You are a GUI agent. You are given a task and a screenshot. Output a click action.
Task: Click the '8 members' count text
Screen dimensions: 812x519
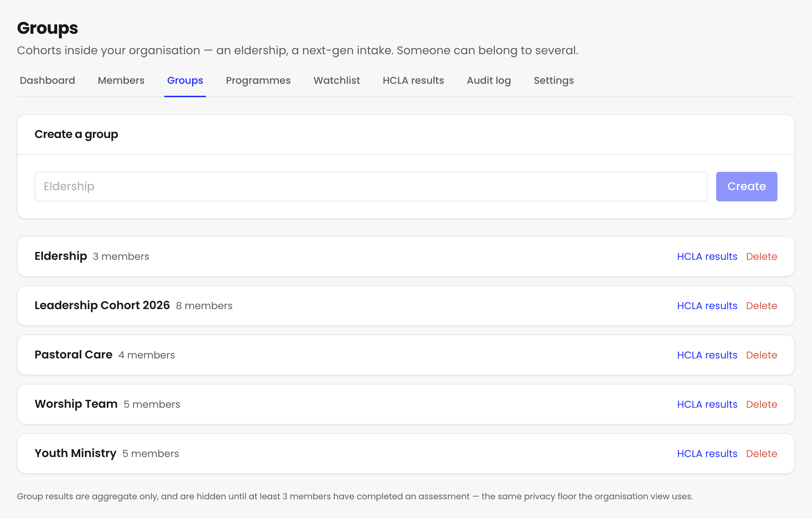tap(204, 306)
